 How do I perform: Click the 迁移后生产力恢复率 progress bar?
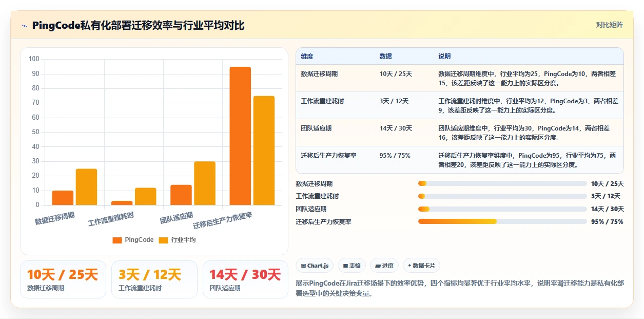pos(502,221)
